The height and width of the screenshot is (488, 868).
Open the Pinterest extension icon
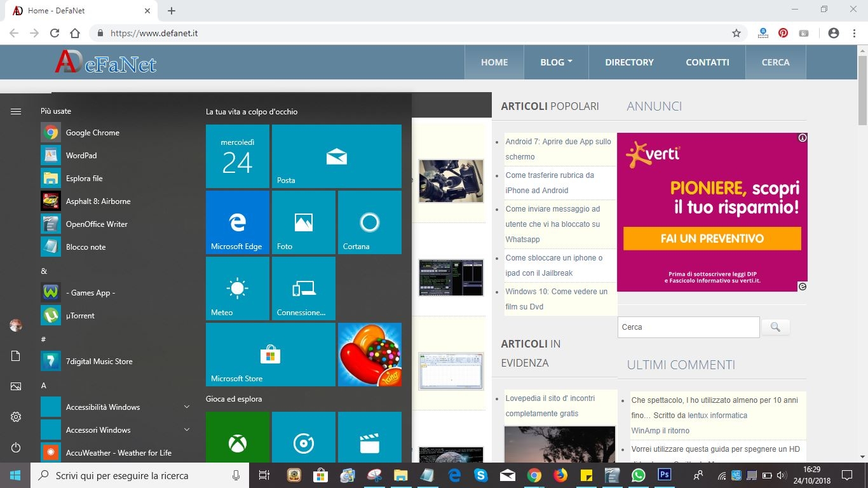pyautogui.click(x=783, y=33)
